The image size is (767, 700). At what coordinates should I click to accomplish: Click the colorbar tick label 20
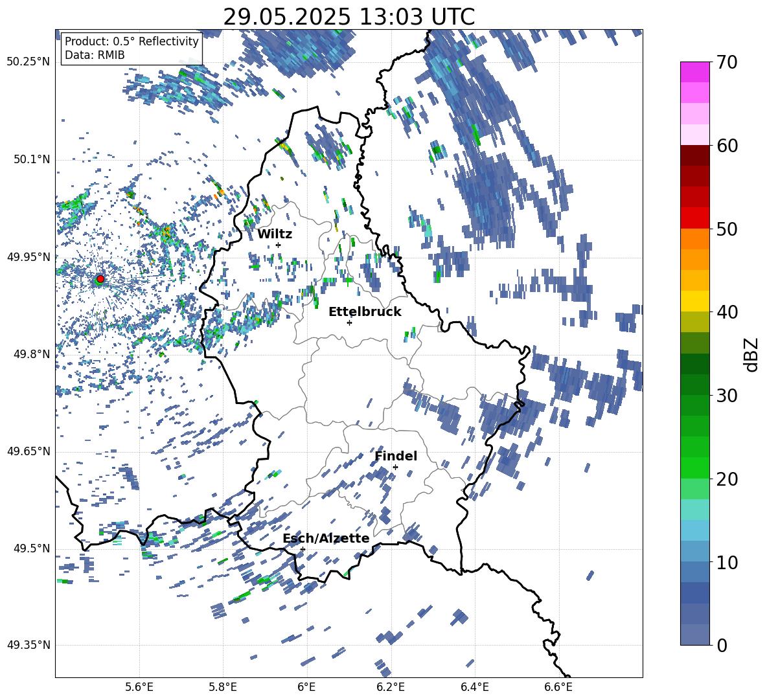coord(727,479)
